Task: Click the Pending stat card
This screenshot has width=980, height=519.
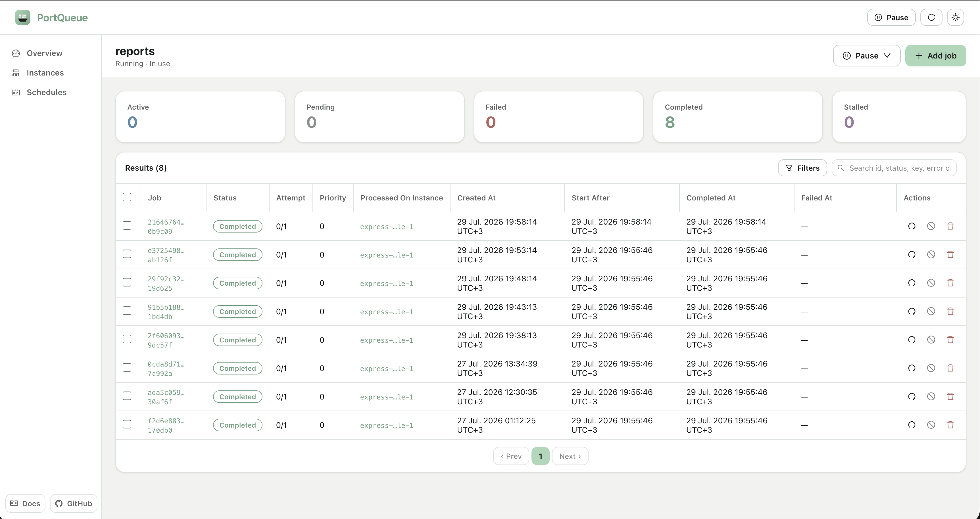Action: tap(379, 117)
